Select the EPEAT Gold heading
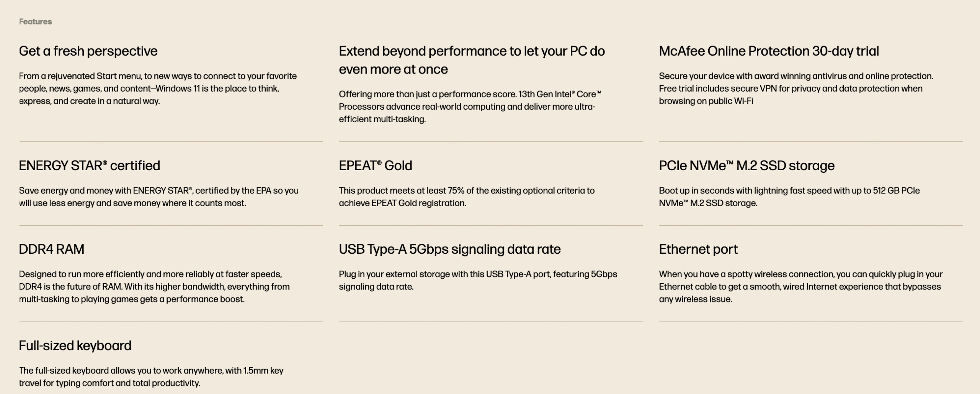The width and height of the screenshot is (980, 394). pos(376,166)
